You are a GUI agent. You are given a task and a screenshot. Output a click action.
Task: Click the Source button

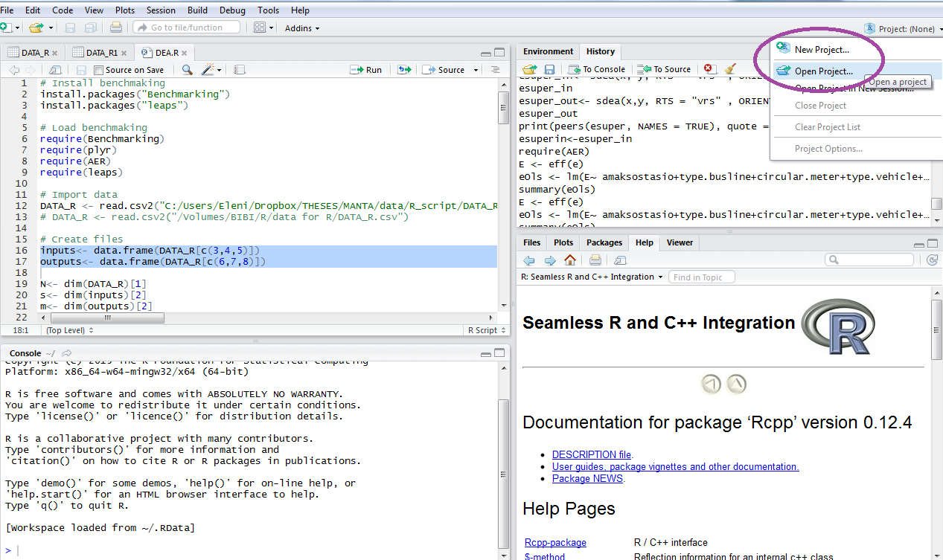click(444, 70)
